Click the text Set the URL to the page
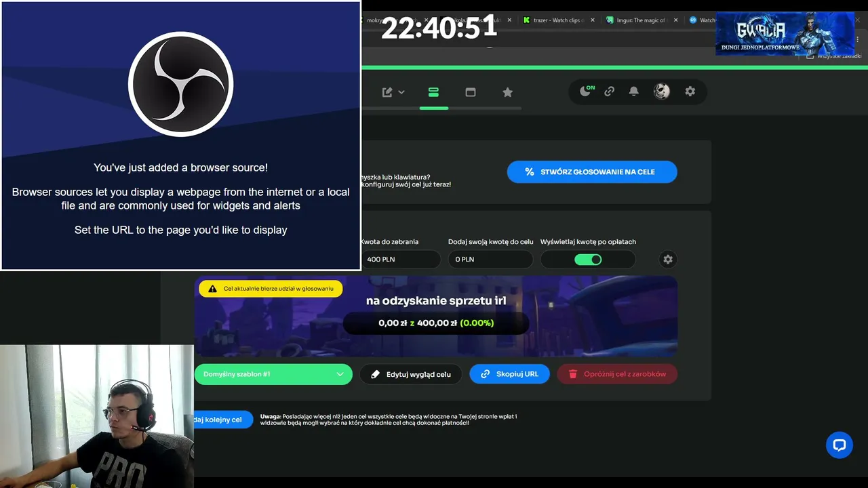Viewport: 868px width, 488px height. click(181, 230)
